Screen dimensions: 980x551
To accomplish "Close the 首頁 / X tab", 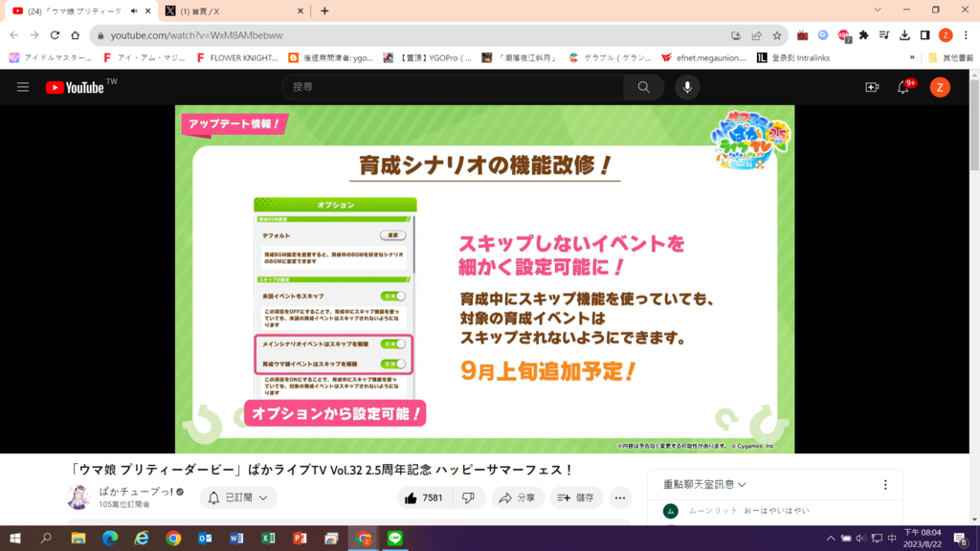I will 300,11.
